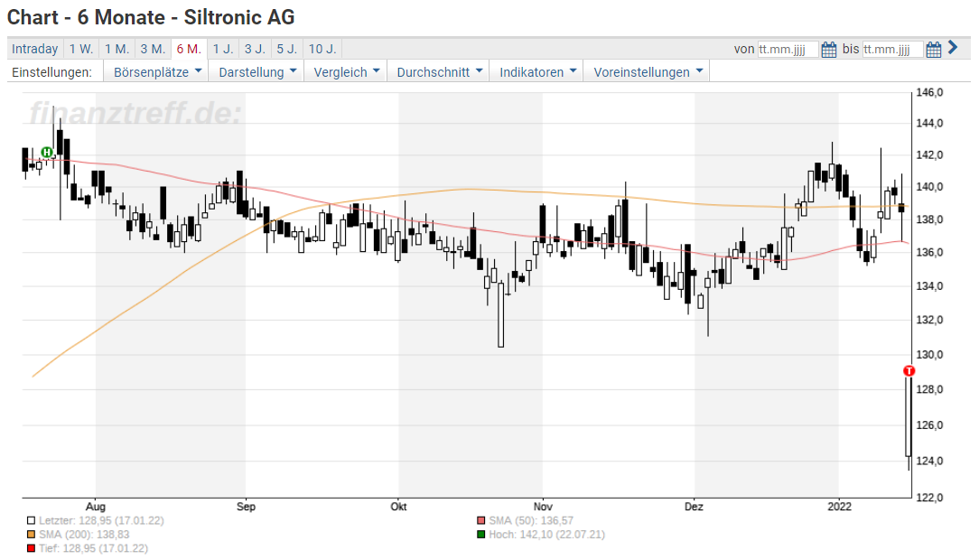Screen dimensions: 979x560
Task: Select the 1 M. time range tab
Action: tap(117, 49)
